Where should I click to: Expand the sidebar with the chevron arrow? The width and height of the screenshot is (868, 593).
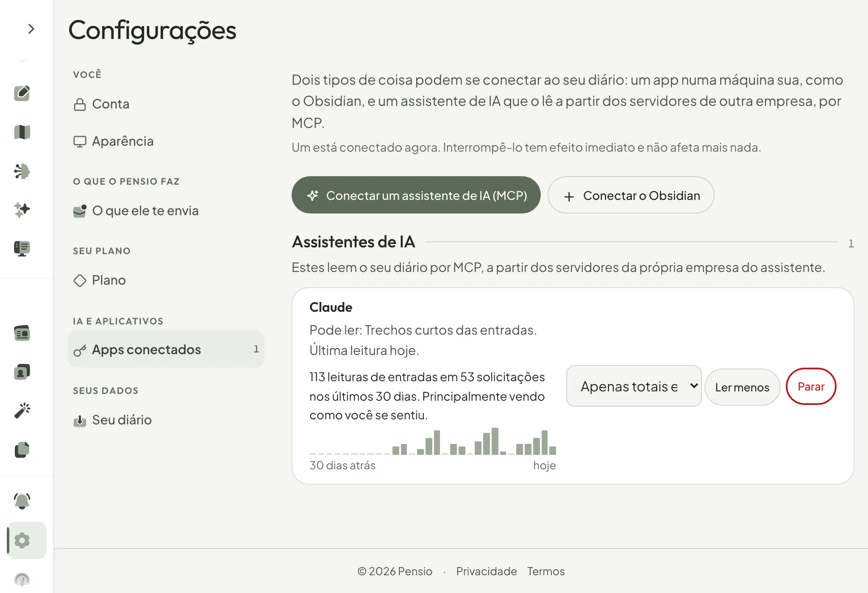coord(31,29)
